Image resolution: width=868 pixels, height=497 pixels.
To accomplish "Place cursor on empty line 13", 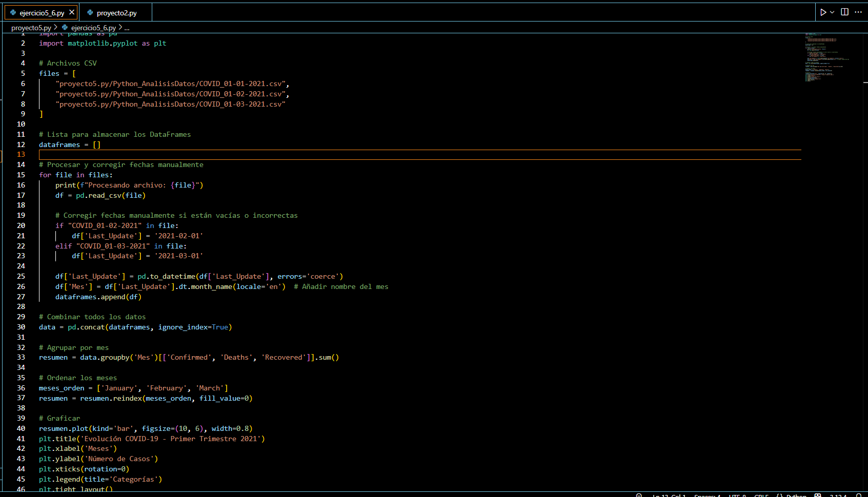I will (x=420, y=155).
